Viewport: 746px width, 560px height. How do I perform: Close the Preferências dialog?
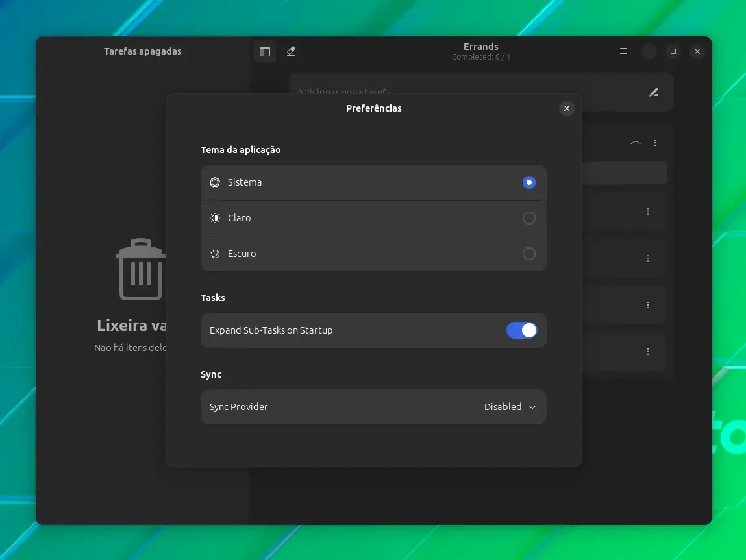coord(567,108)
